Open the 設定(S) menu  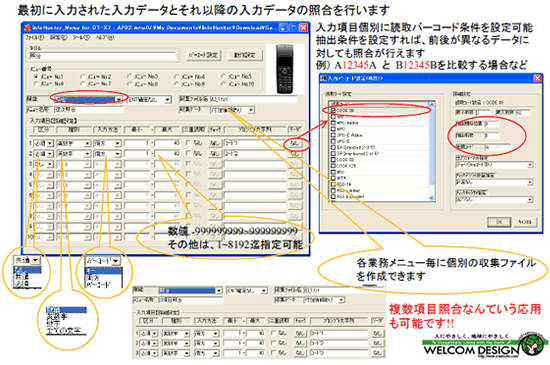click(x=58, y=37)
